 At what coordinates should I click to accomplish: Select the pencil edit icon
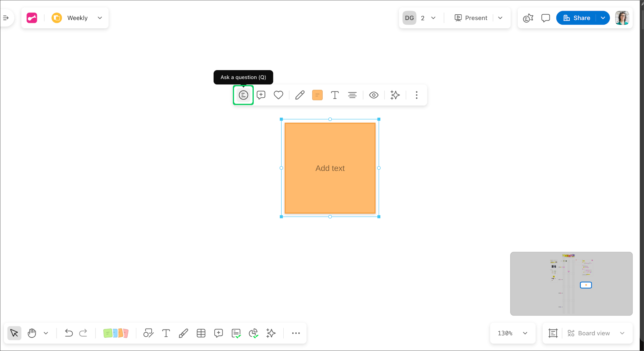click(300, 95)
